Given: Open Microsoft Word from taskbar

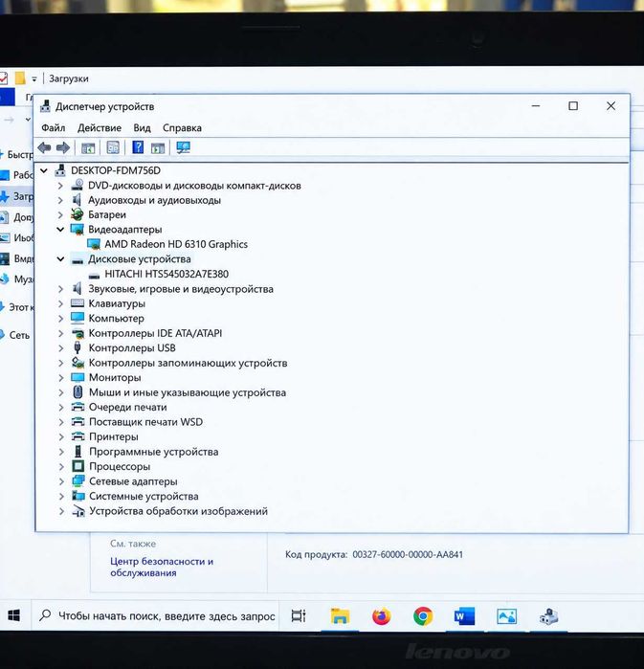Looking at the screenshot, I should tap(464, 616).
